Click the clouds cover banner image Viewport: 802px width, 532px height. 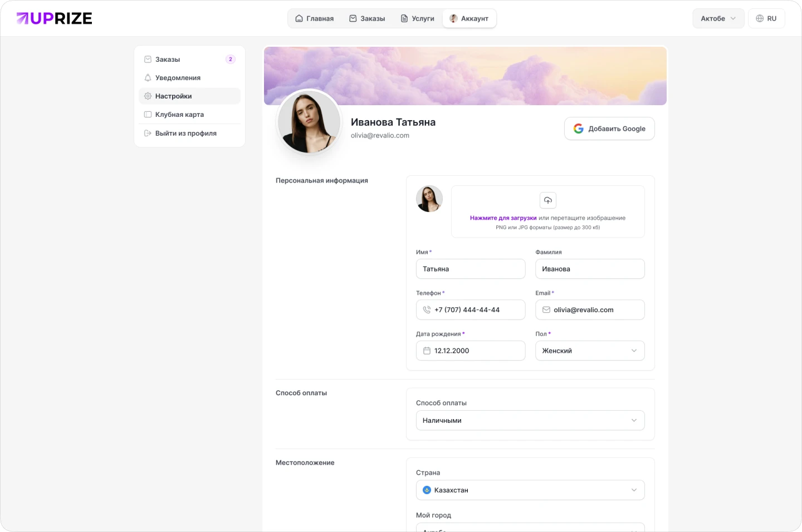465,76
